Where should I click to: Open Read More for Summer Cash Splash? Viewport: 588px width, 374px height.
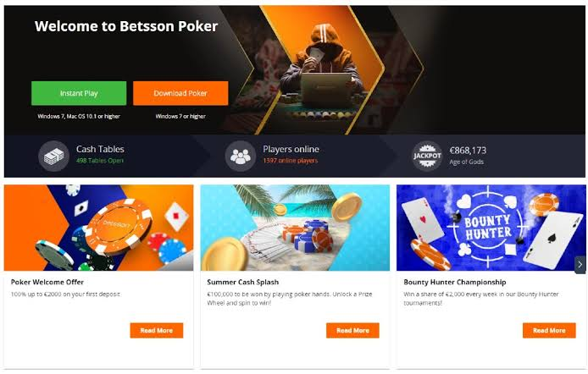[x=352, y=331]
